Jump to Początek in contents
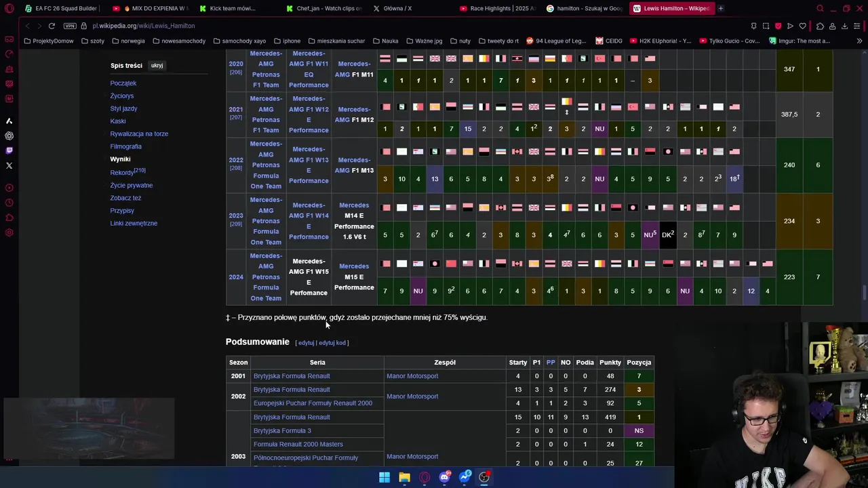The height and width of the screenshot is (488, 868). 123,83
